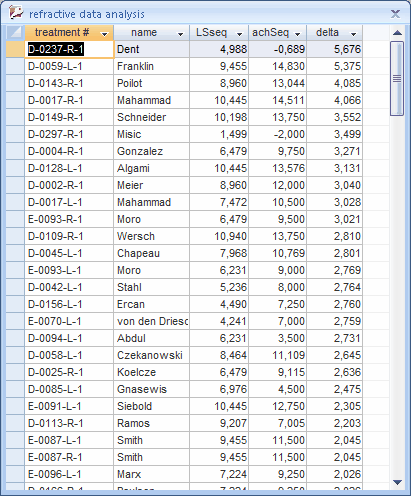Click scrollbar down arrow

(397, 482)
